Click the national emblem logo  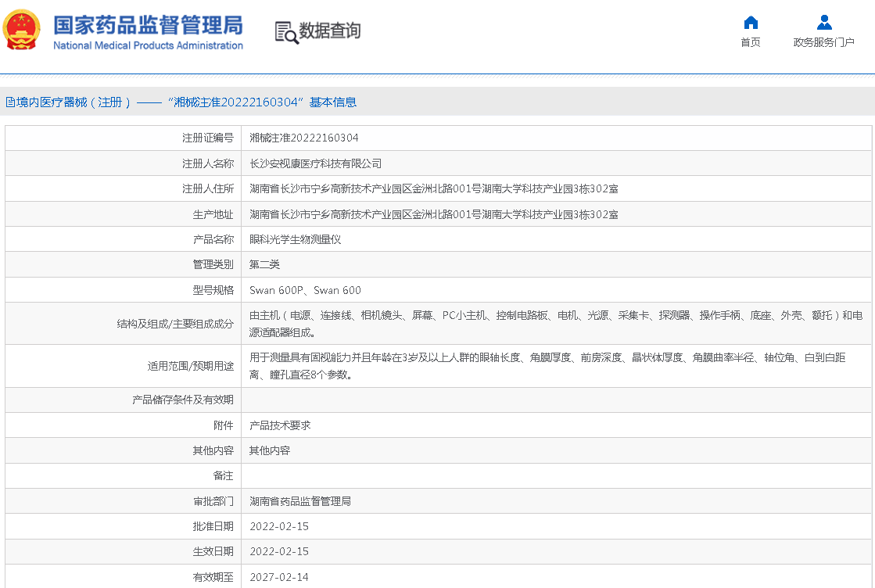[x=23, y=31]
